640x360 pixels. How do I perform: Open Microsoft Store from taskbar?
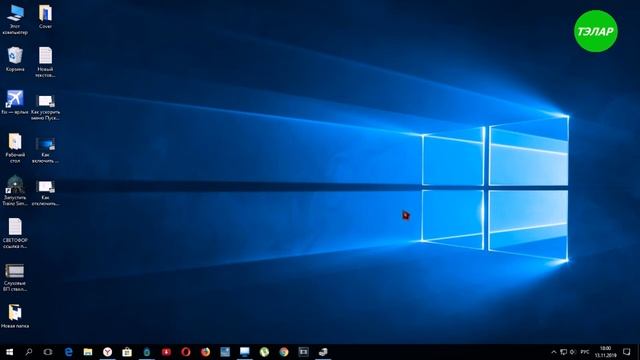click(x=127, y=352)
